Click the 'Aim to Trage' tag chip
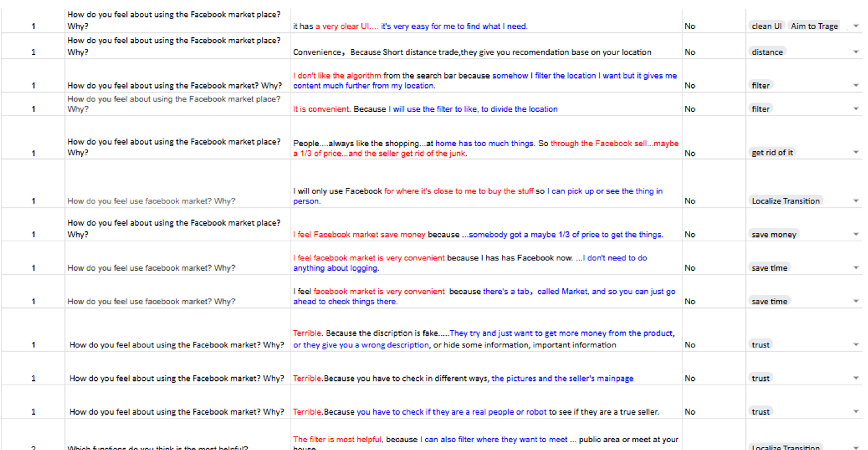This screenshot has width=868, height=450. pos(814,26)
